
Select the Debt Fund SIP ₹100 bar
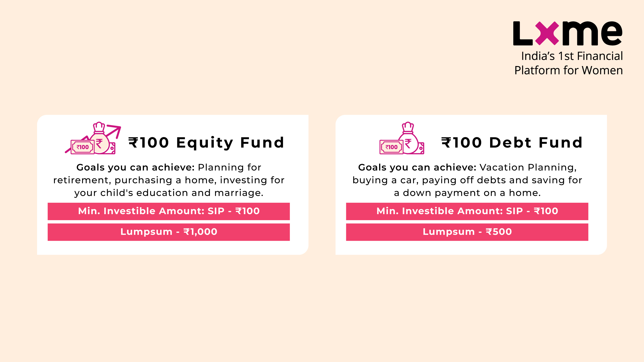(467, 211)
